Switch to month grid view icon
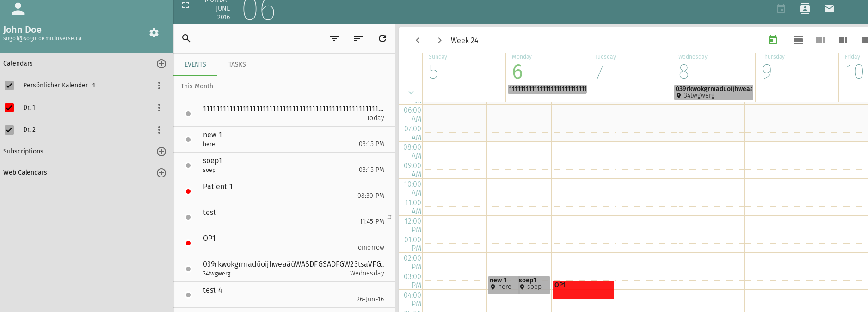Viewport: 868px width, 312px height. [x=843, y=40]
